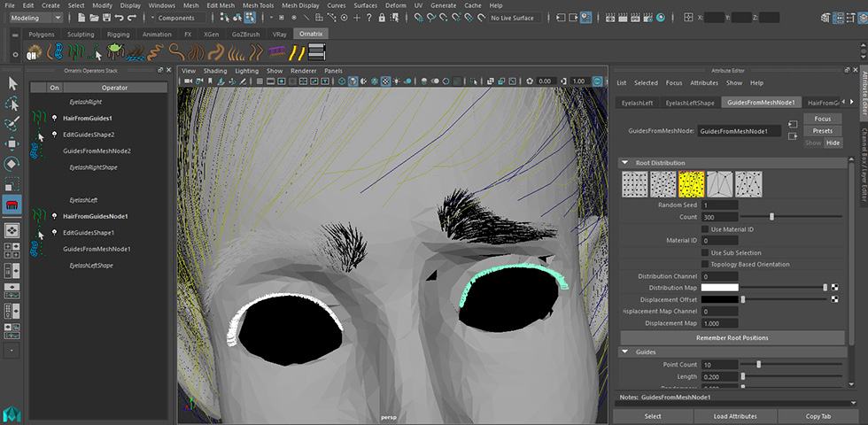The width and height of the screenshot is (868, 425).
Task: Collapse the Guides section
Action: [x=625, y=352]
